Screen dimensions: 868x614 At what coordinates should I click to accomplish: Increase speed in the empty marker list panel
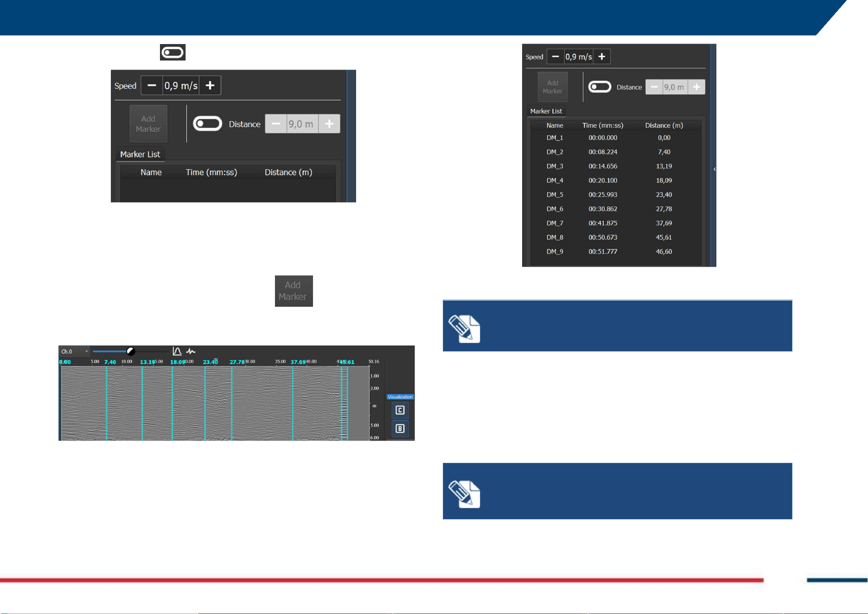(210, 86)
